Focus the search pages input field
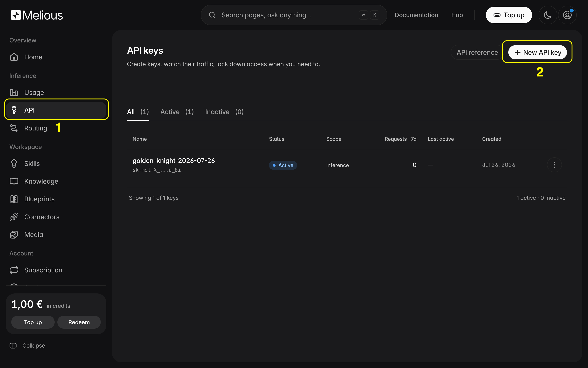Image resolution: width=588 pixels, height=368 pixels. point(294,15)
